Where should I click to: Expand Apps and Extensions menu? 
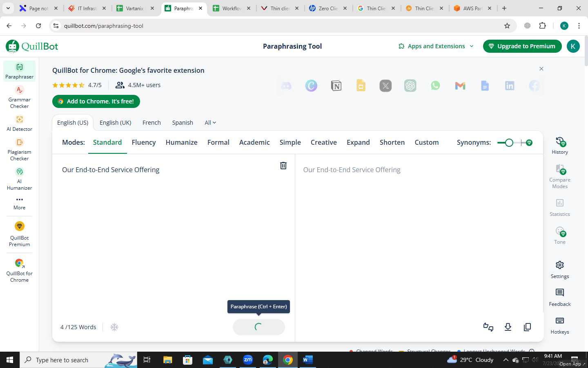point(436,46)
